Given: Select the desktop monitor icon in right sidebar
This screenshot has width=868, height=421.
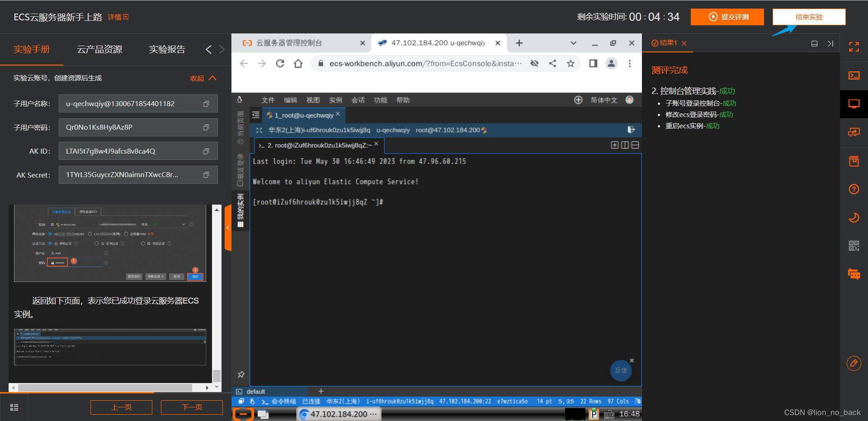Looking at the screenshot, I should (854, 104).
